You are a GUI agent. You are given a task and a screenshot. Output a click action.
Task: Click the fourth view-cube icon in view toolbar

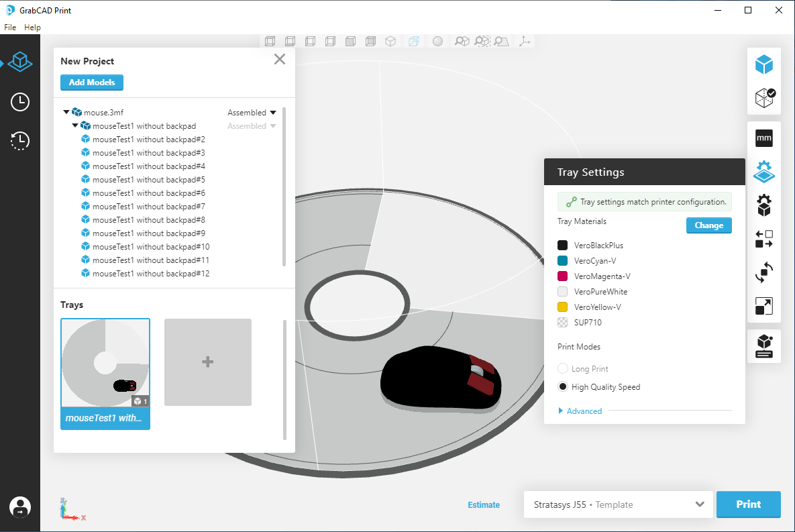tap(330, 41)
